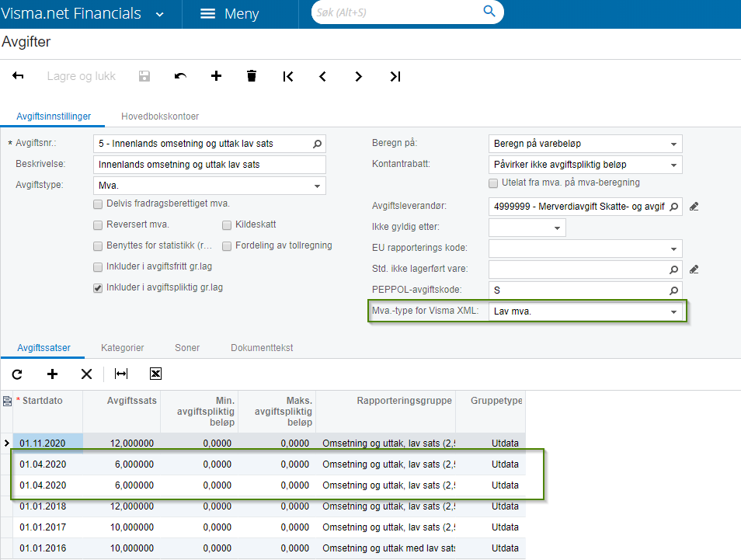Image resolution: width=741 pixels, height=560 pixels.
Task: Edit Avgiftsleverandør using the pencil icon
Action: coord(694,207)
